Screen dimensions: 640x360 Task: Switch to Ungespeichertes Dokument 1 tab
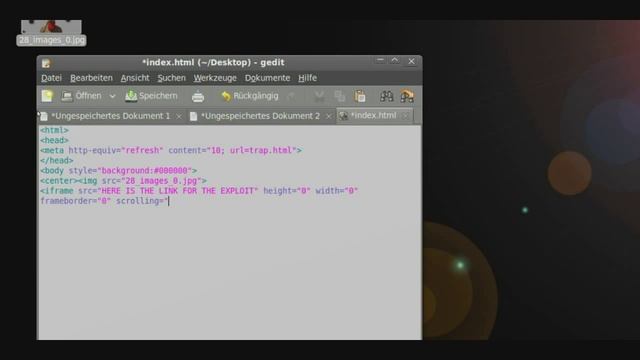pyautogui.click(x=110, y=116)
